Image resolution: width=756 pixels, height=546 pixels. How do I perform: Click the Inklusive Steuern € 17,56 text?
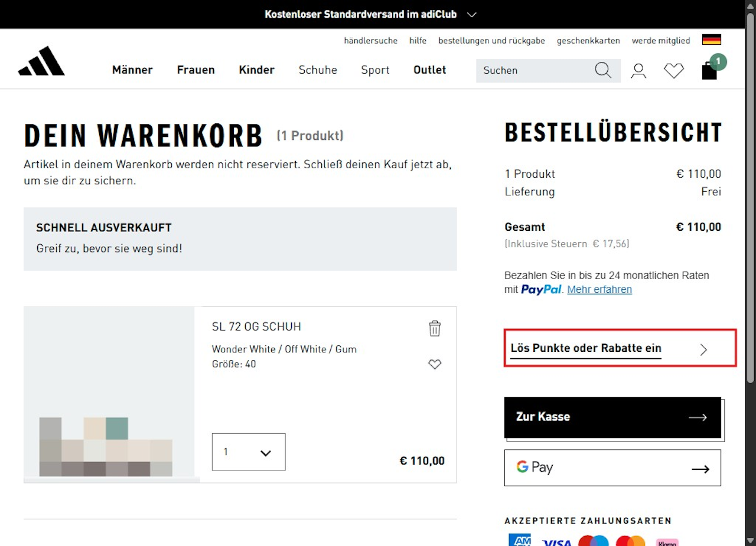[567, 243]
